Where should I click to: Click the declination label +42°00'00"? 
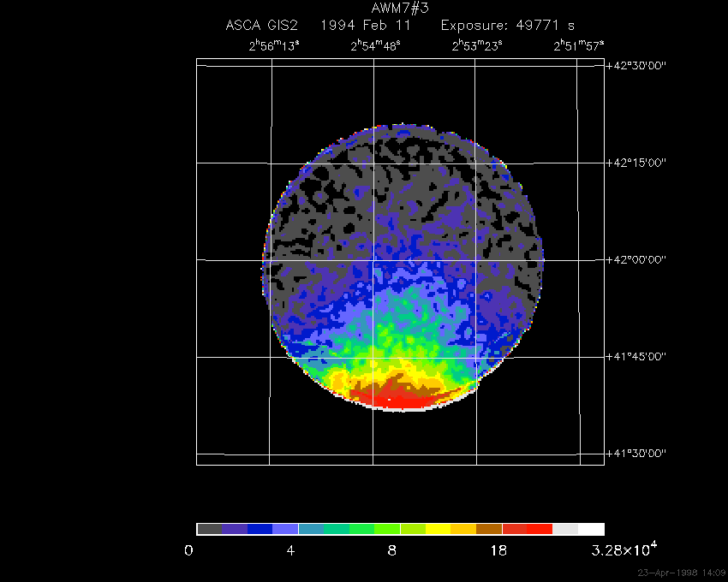tap(636, 259)
